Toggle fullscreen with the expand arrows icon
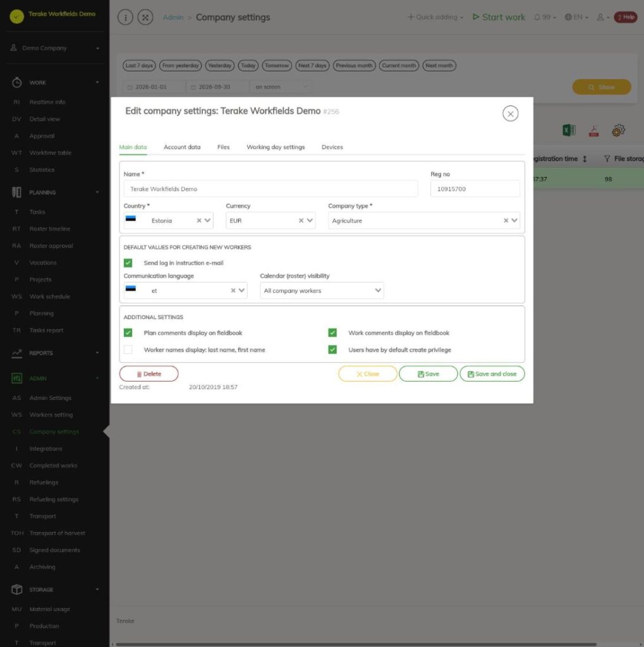The height and width of the screenshot is (647, 644). point(145,17)
